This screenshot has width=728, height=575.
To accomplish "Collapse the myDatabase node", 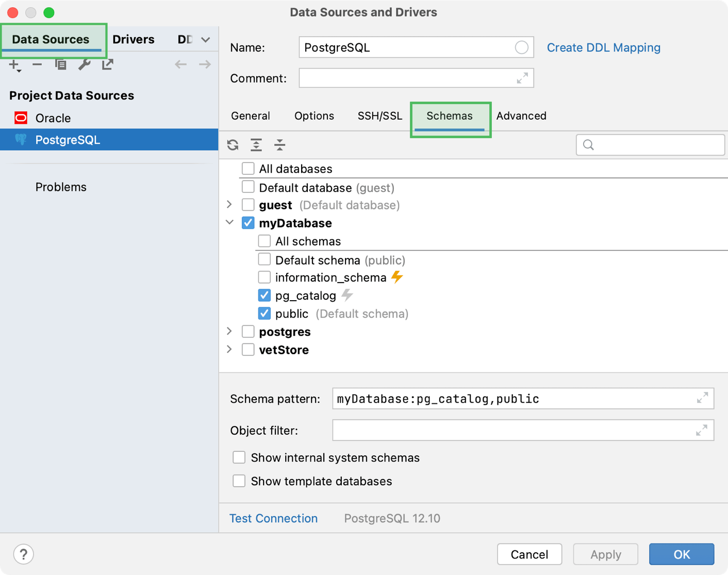I will click(x=230, y=223).
